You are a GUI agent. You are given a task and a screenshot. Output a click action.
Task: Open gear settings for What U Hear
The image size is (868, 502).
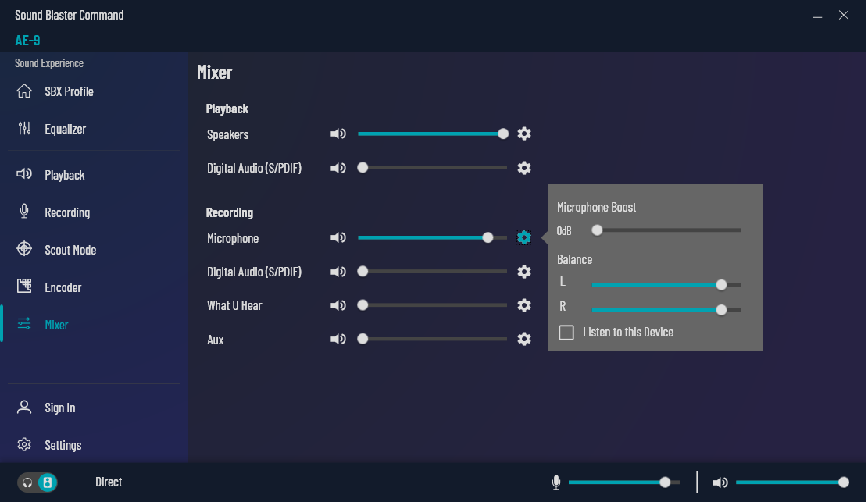click(x=524, y=305)
